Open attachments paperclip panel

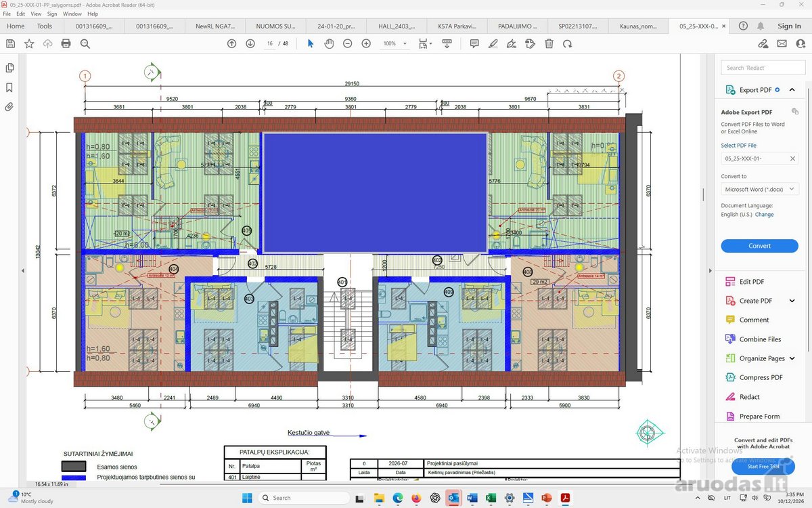(9, 107)
